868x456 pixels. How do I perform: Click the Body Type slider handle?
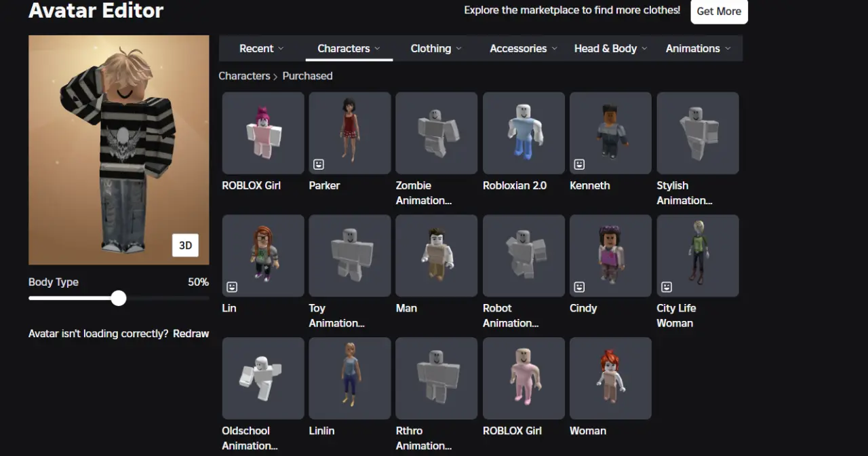pos(119,298)
